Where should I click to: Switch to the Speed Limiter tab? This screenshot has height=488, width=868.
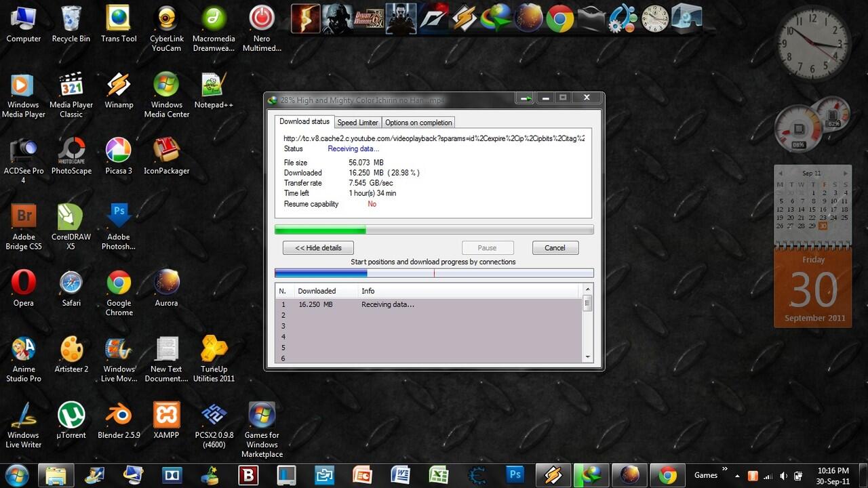tap(357, 123)
